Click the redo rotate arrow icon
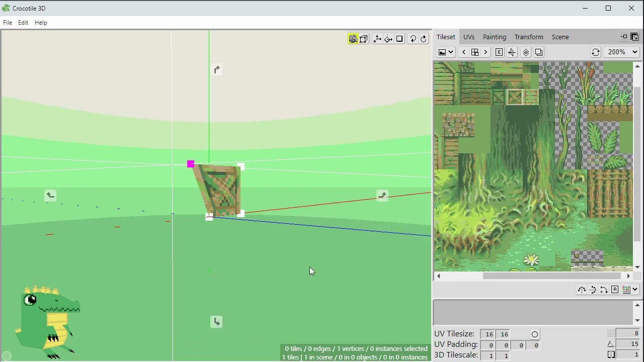This screenshot has height=362, width=644. pos(424,39)
